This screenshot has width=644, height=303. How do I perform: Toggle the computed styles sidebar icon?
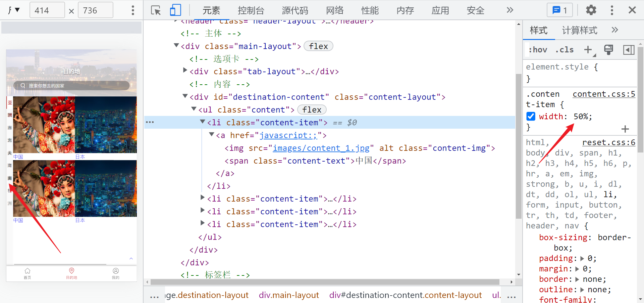pyautogui.click(x=629, y=50)
